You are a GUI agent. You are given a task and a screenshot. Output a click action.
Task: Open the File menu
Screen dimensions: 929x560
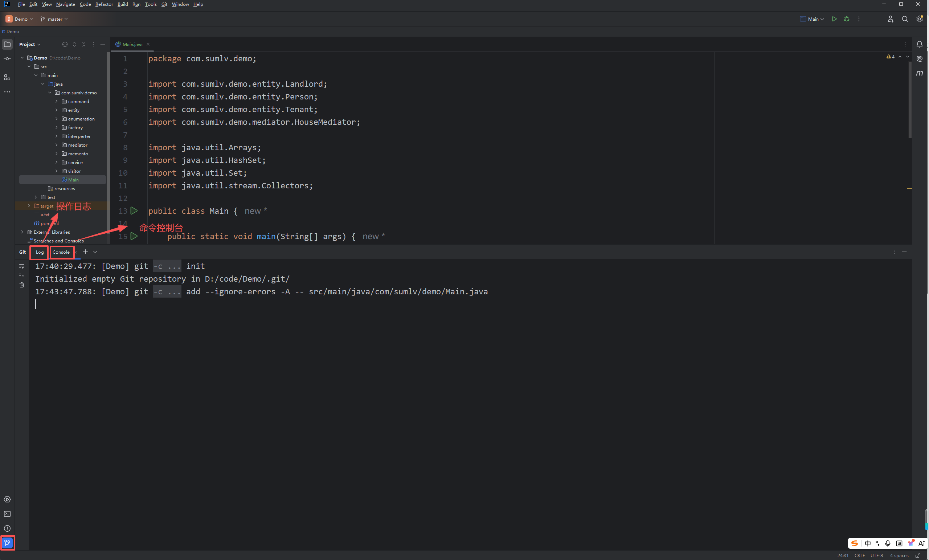21,4
